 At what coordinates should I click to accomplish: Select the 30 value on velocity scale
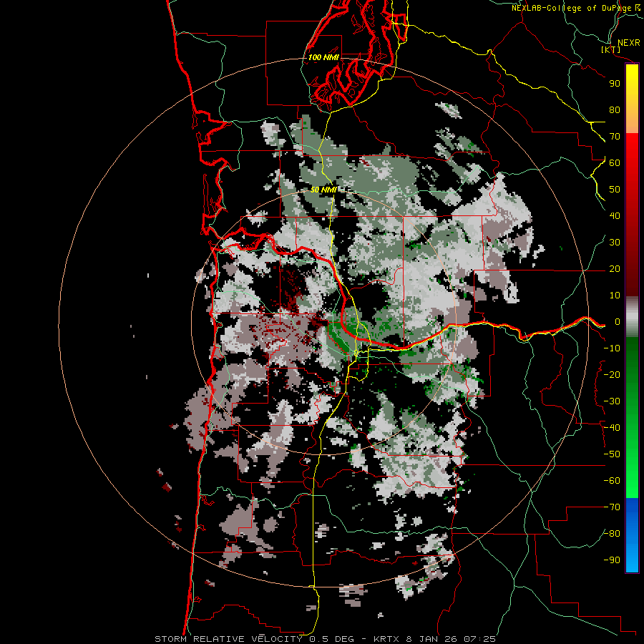tap(615, 243)
